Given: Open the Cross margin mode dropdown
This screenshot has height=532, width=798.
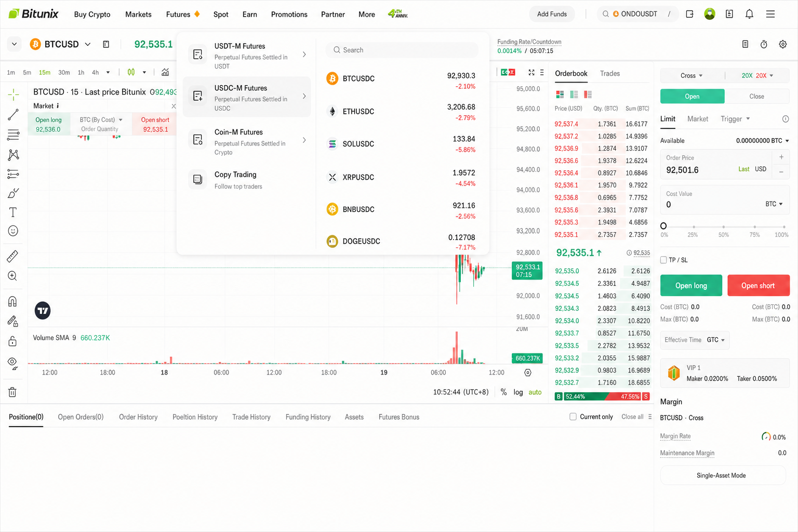Looking at the screenshot, I should click(x=691, y=75).
